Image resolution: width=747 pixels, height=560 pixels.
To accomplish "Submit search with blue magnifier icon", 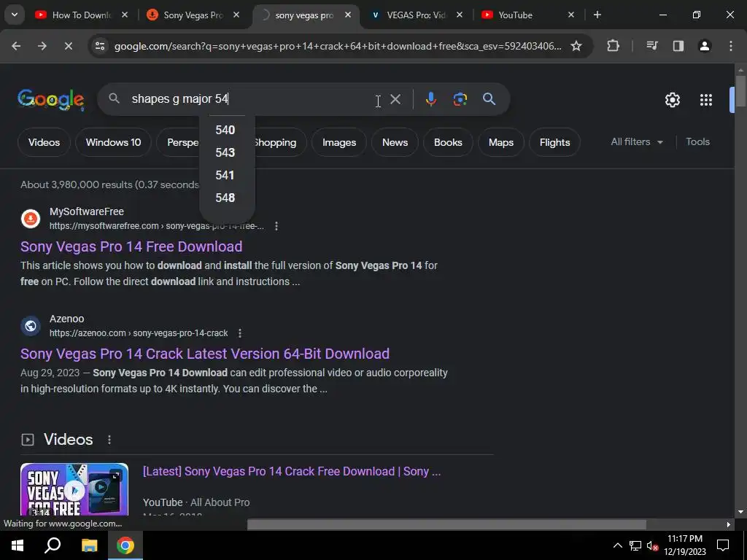I will coord(489,99).
